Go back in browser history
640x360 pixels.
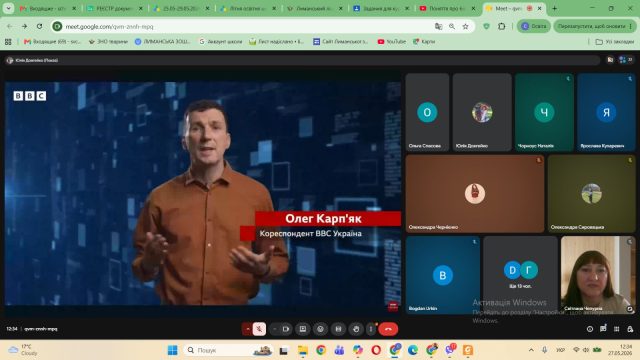tap(10, 26)
